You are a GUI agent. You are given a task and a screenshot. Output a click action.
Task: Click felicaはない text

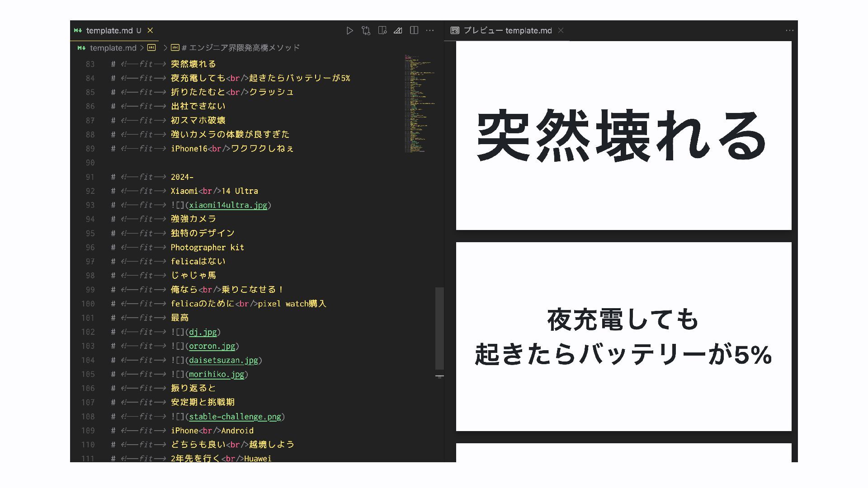pyautogui.click(x=198, y=261)
